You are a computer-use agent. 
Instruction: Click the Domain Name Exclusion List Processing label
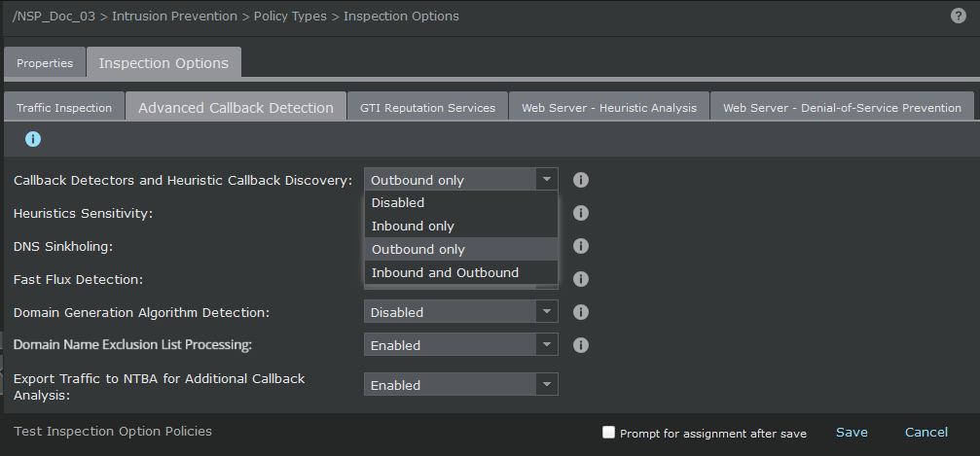pos(132,345)
